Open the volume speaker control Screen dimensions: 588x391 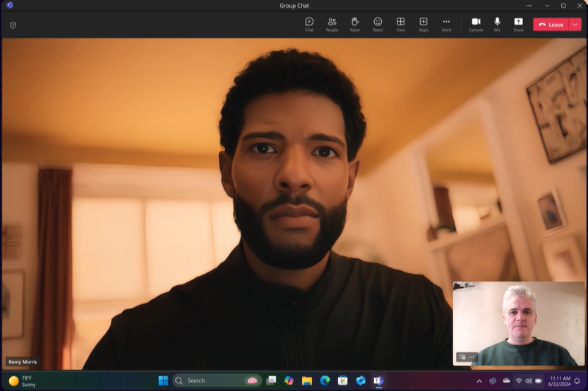[x=529, y=381]
